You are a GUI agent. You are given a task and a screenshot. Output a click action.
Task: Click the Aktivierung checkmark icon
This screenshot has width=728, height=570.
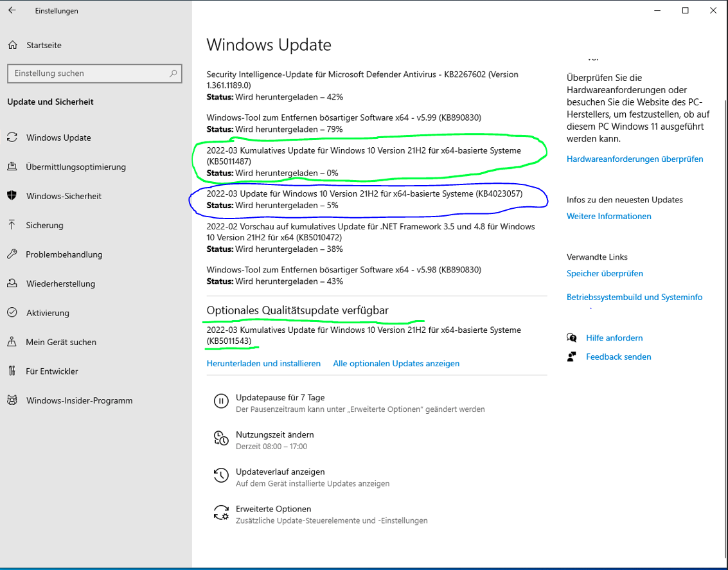pyautogui.click(x=12, y=312)
